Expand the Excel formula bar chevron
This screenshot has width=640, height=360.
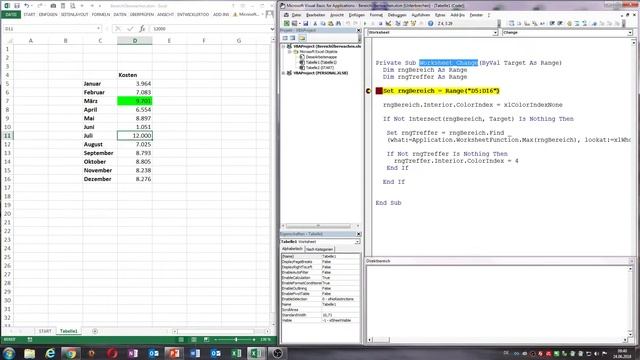[272, 29]
